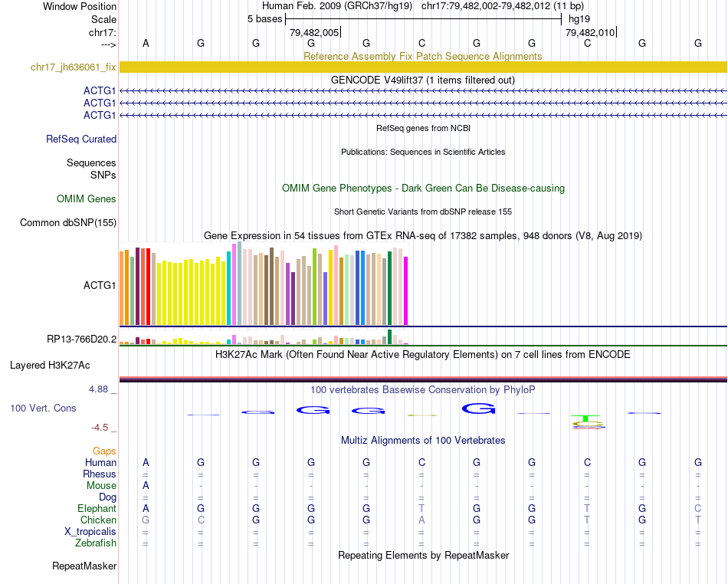The height and width of the screenshot is (584, 728).
Task: Select the Elephant species row label
Action: [97, 509]
